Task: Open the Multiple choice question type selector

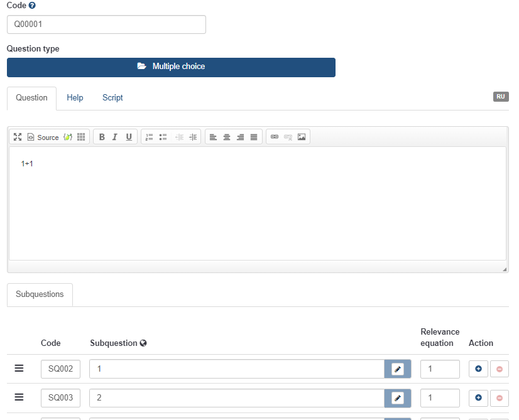Action: pyautogui.click(x=171, y=67)
